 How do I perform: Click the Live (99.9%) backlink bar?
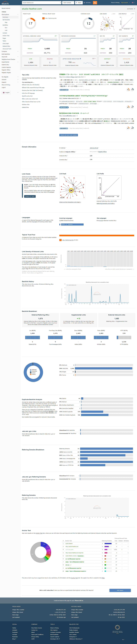click(x=32, y=337)
